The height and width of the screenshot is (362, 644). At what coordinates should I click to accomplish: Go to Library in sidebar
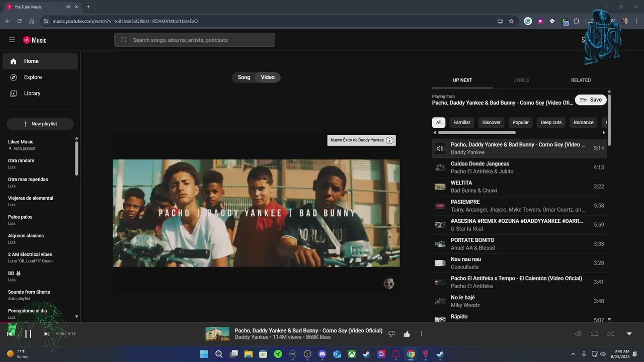click(x=40, y=94)
